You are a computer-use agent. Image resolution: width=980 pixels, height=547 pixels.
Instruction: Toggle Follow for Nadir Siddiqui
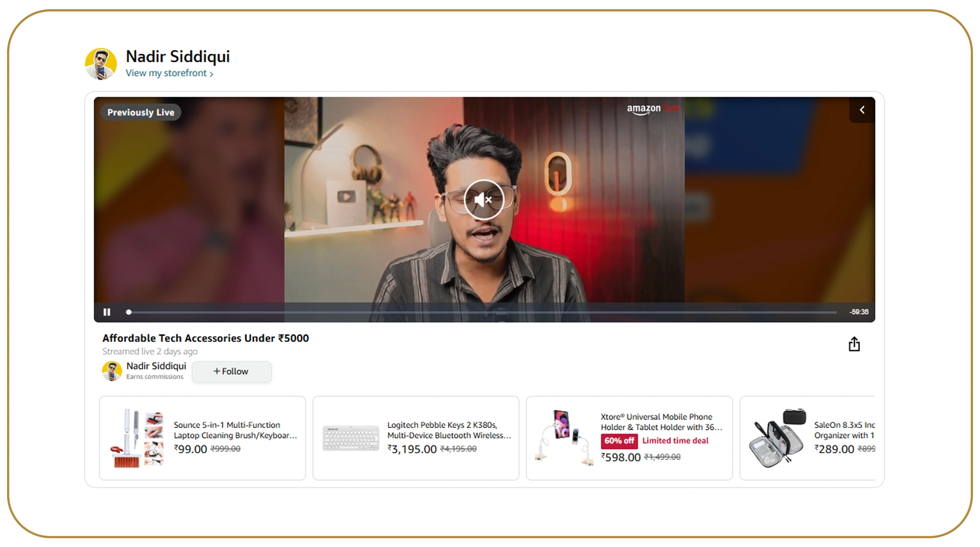(x=231, y=371)
